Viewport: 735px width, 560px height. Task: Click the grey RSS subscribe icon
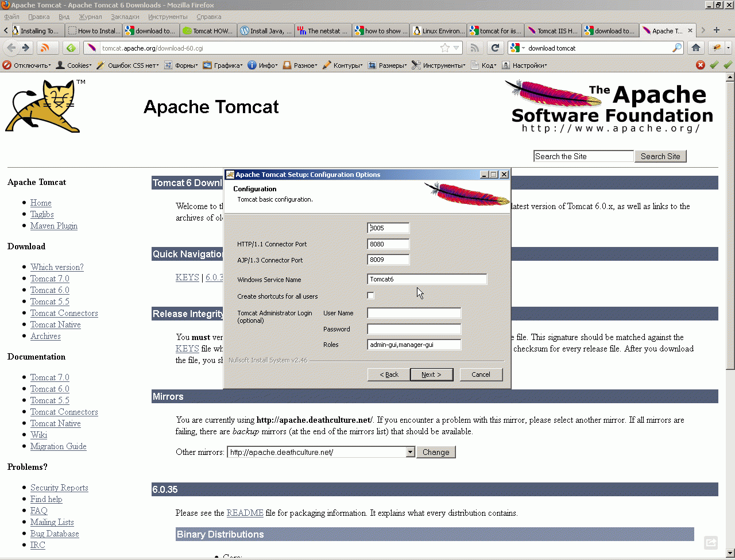[474, 48]
